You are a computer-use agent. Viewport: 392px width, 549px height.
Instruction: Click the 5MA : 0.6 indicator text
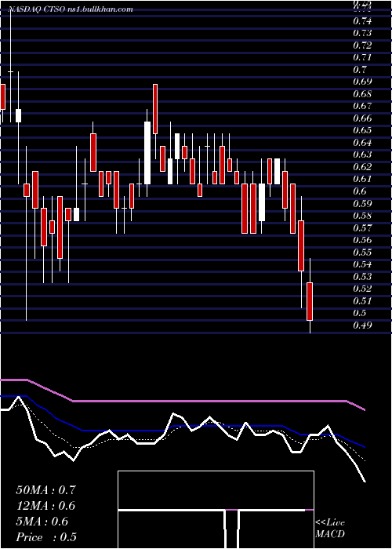click(x=42, y=522)
